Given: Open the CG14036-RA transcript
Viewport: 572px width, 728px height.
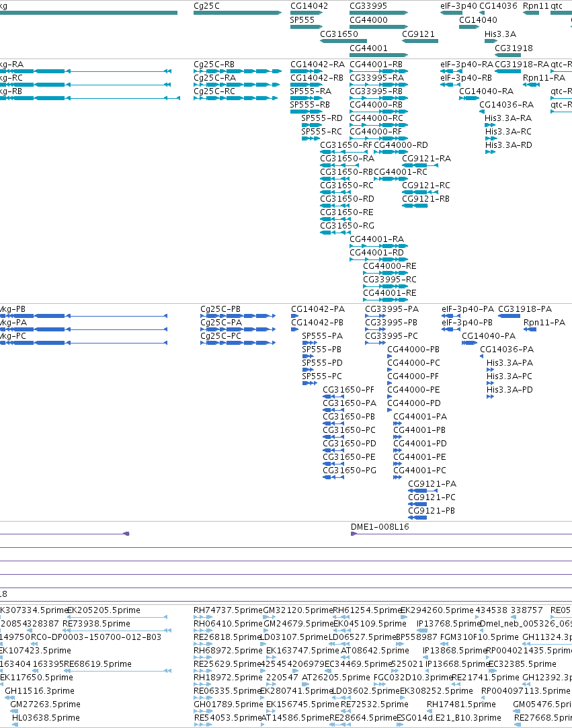Looking at the screenshot, I should (482, 112).
